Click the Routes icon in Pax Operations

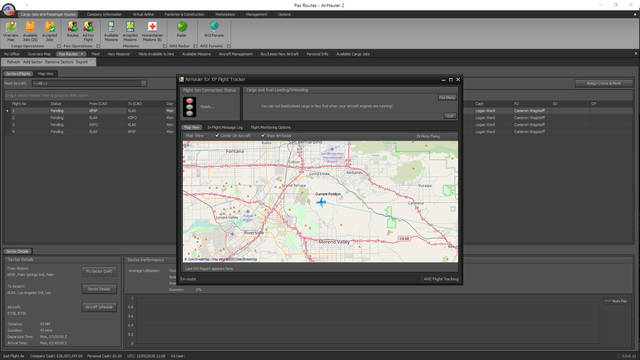tap(73, 30)
